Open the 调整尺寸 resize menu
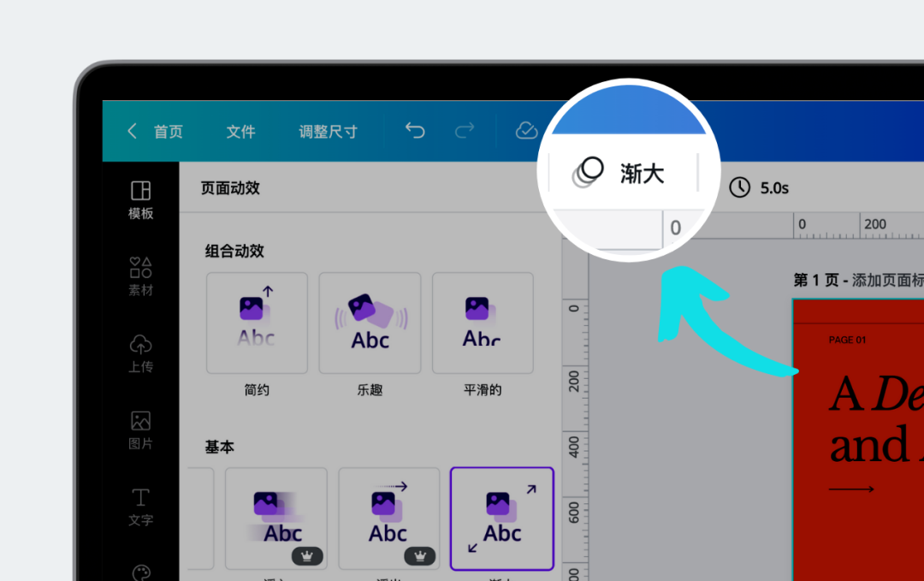 [329, 132]
